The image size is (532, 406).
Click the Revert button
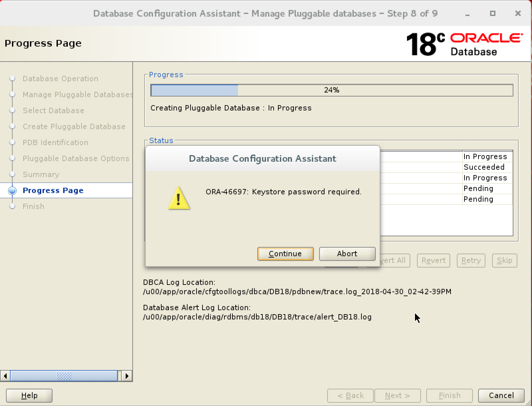[x=433, y=260]
